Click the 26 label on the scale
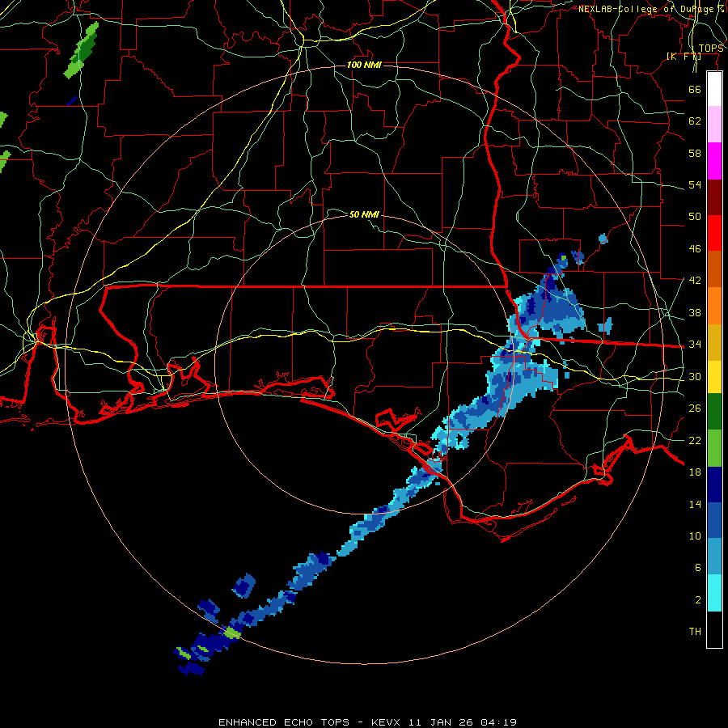Image resolution: width=728 pixels, height=728 pixels. [695, 408]
